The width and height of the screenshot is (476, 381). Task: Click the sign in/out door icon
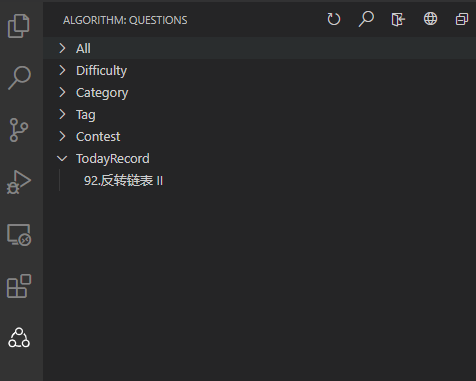[398, 19]
